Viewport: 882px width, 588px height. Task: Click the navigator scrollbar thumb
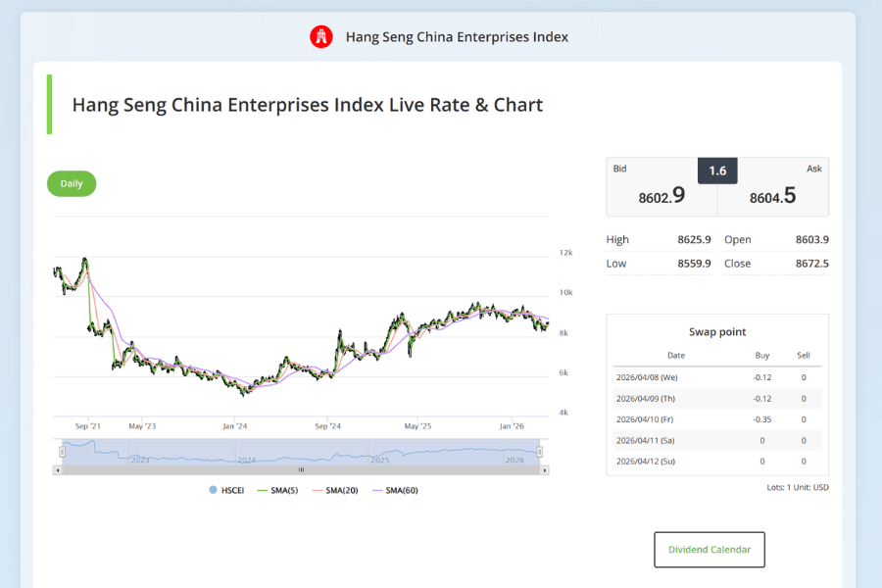pos(301,467)
